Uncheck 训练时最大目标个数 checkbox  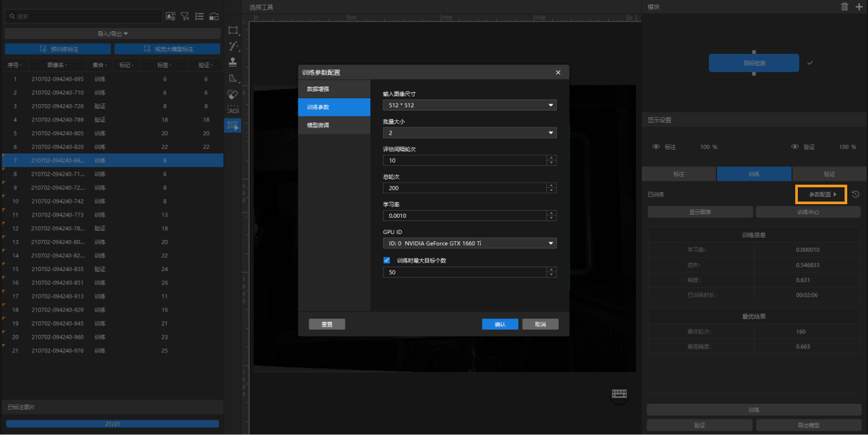[x=387, y=260]
